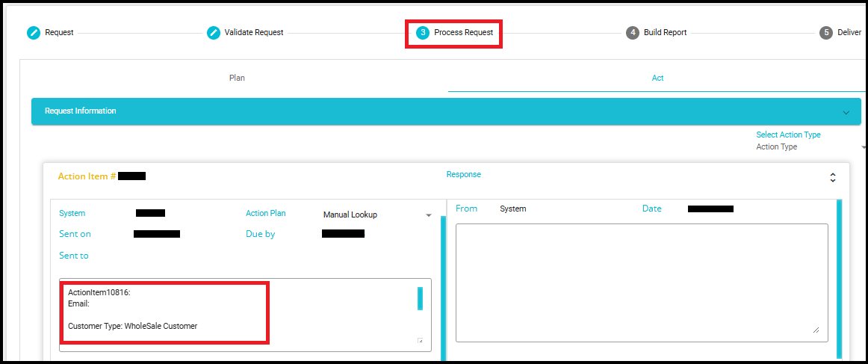Open the Process Request step label
This screenshot has height=364, width=868.
(463, 33)
